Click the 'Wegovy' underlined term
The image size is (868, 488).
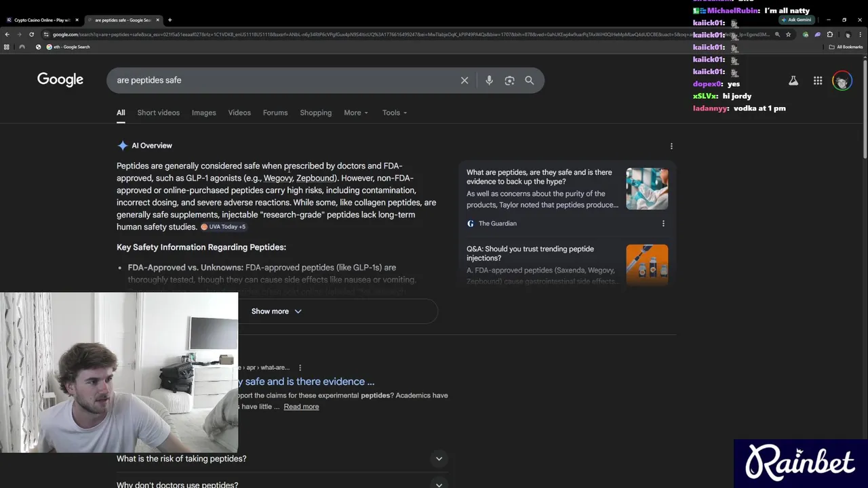(278, 178)
